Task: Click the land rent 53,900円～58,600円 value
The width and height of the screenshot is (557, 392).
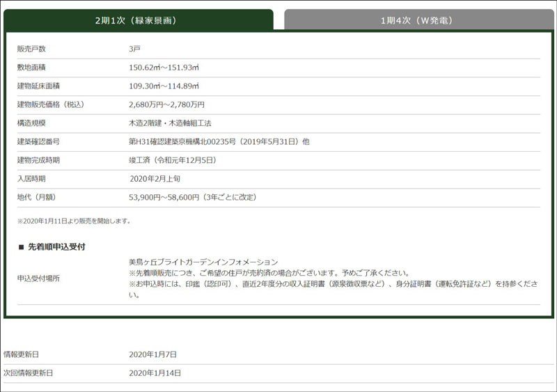Action: (x=164, y=198)
